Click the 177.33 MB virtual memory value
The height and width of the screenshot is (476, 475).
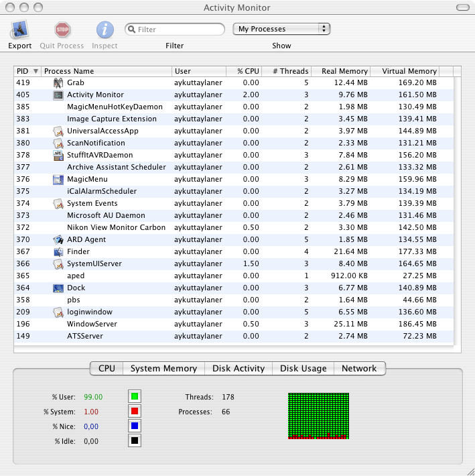pos(417,251)
